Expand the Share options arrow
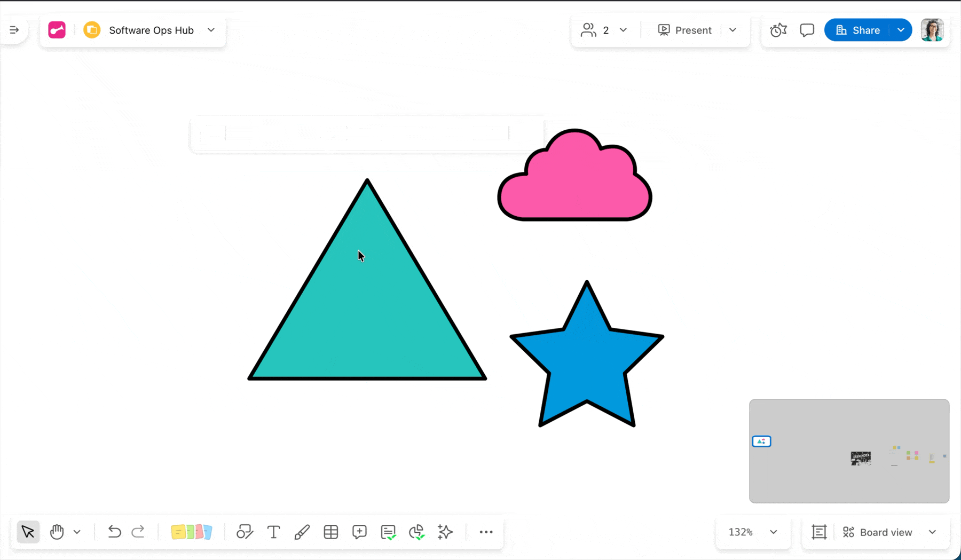This screenshot has width=961, height=560. [x=901, y=30]
